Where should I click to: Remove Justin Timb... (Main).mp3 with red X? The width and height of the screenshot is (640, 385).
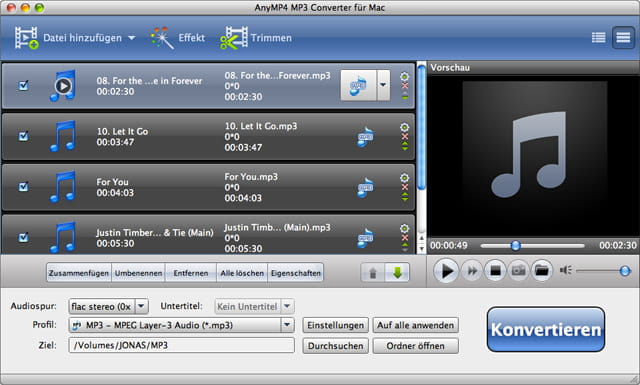point(404,238)
